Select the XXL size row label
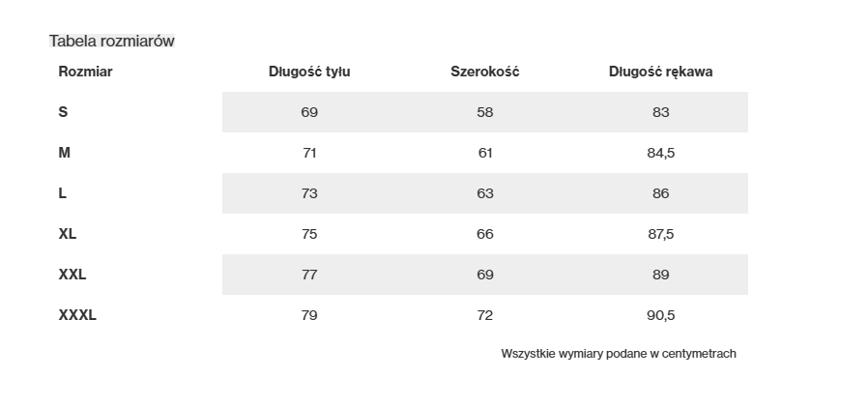 click(72, 275)
